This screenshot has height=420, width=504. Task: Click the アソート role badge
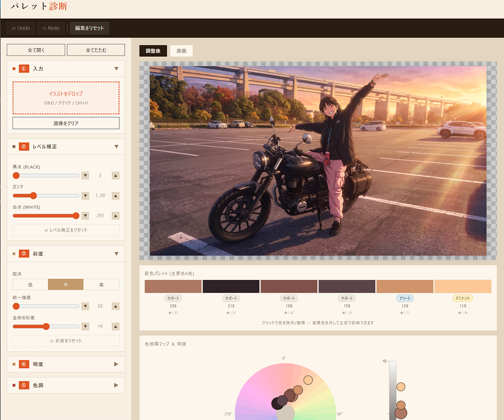pos(405,298)
